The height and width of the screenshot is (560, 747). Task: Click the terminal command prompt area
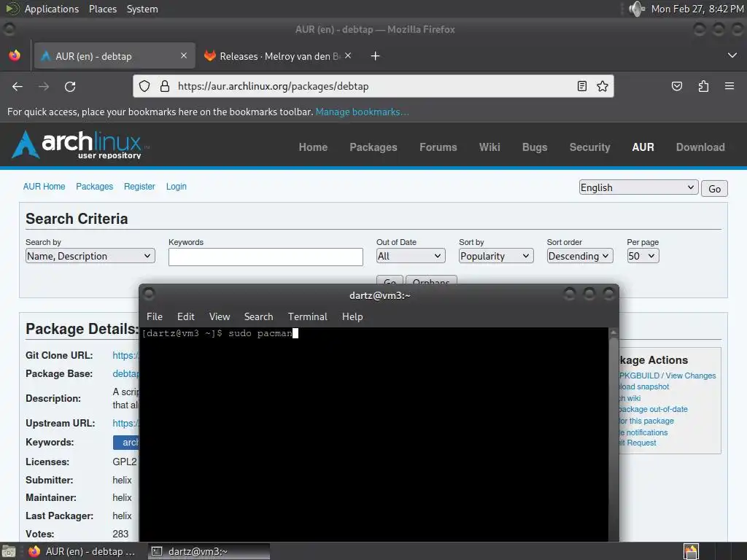coord(375,435)
